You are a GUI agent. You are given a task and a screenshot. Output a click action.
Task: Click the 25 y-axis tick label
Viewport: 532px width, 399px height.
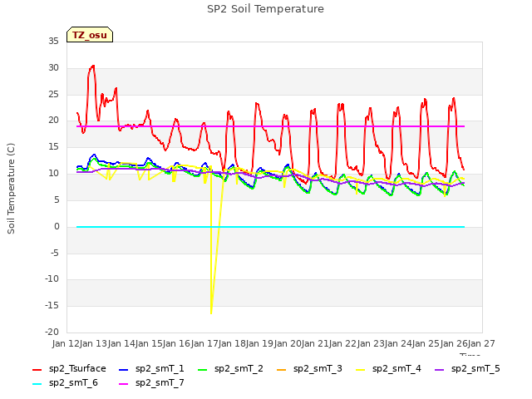pyautogui.click(x=53, y=94)
